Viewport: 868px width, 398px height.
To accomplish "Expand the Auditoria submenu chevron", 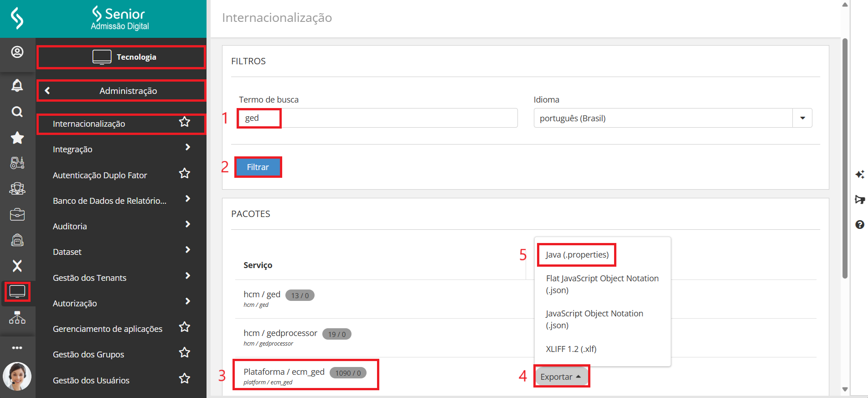I will [188, 224].
